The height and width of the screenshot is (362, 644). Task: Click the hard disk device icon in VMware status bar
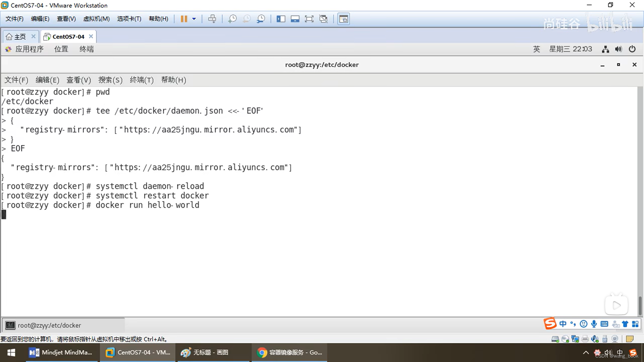coord(555,339)
